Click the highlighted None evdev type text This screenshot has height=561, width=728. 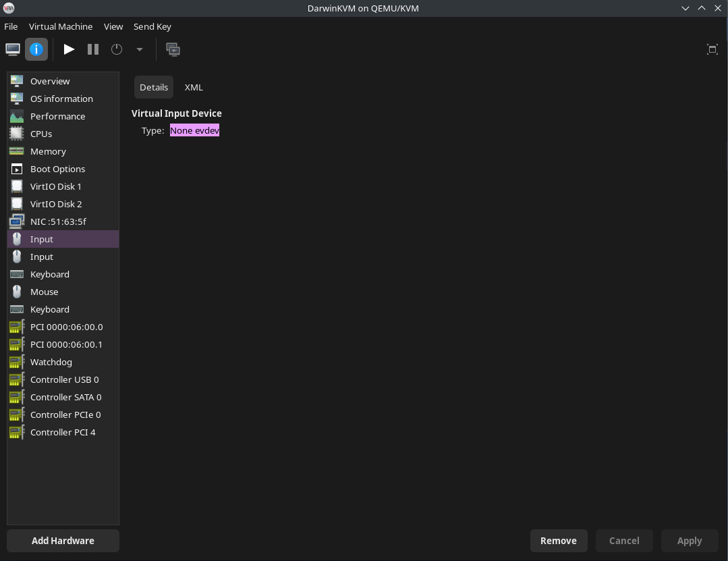194,130
